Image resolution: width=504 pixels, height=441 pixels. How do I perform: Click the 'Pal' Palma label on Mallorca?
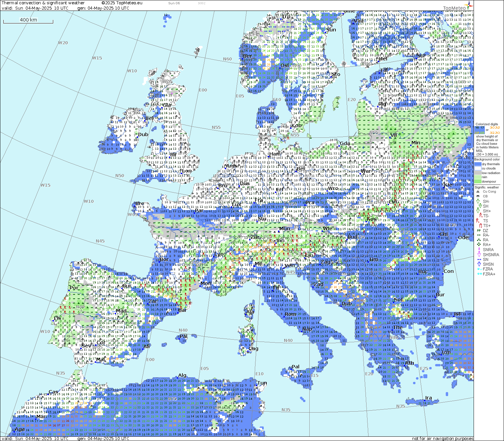183,336
